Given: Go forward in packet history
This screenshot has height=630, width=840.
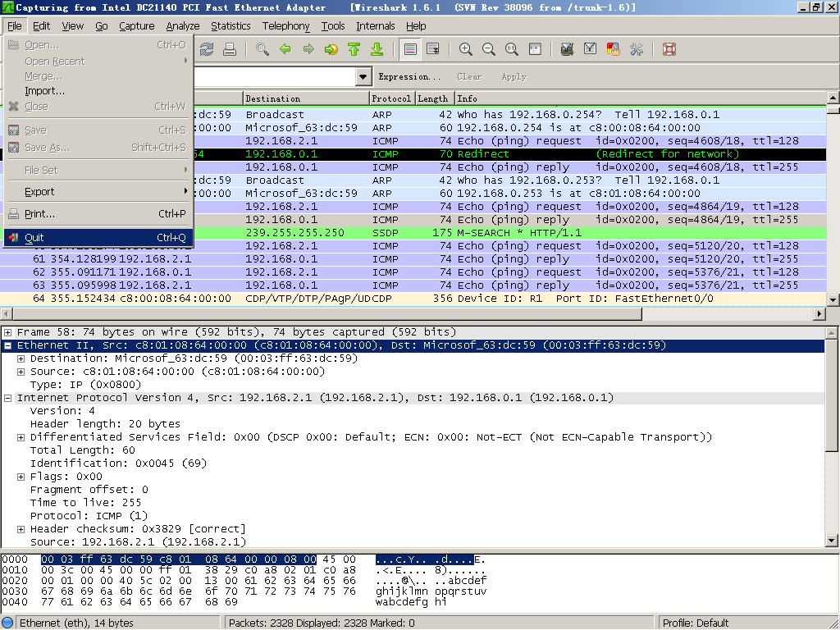Looking at the screenshot, I should (x=308, y=49).
